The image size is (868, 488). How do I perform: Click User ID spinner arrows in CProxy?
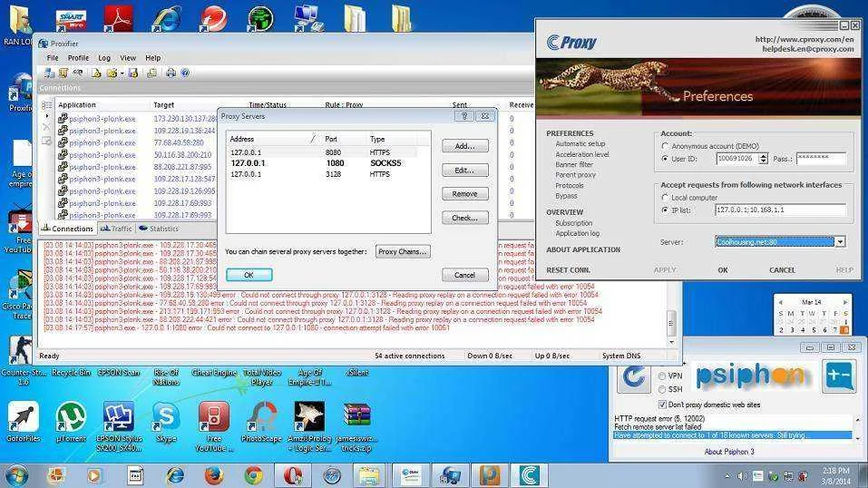pos(764,159)
